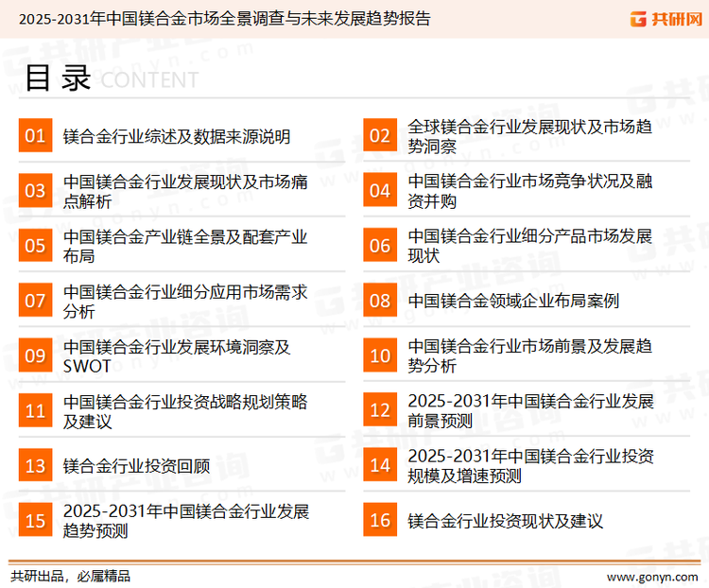The width and height of the screenshot is (709, 588).
Task: Select the orange 10 chapter badge
Action: point(380,355)
